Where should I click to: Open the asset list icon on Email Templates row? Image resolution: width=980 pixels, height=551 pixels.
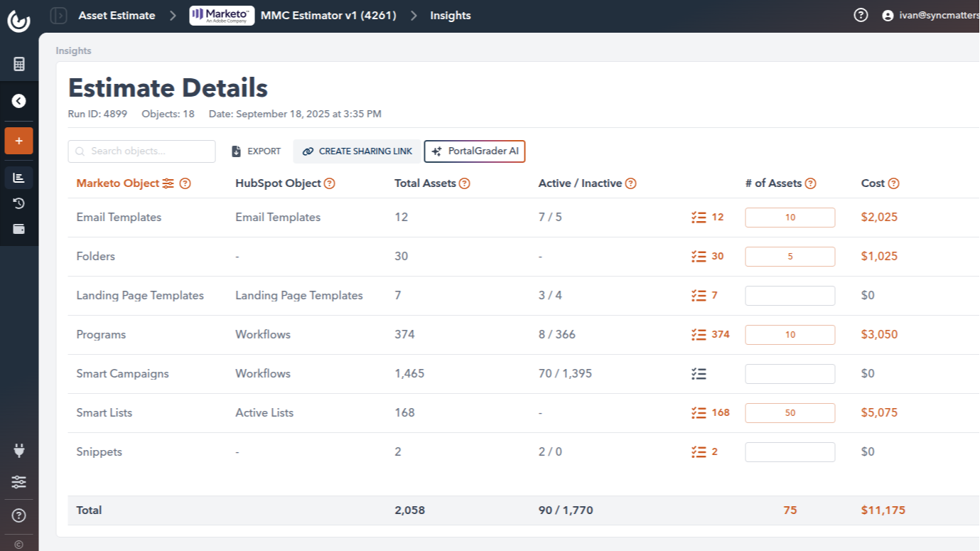click(699, 217)
